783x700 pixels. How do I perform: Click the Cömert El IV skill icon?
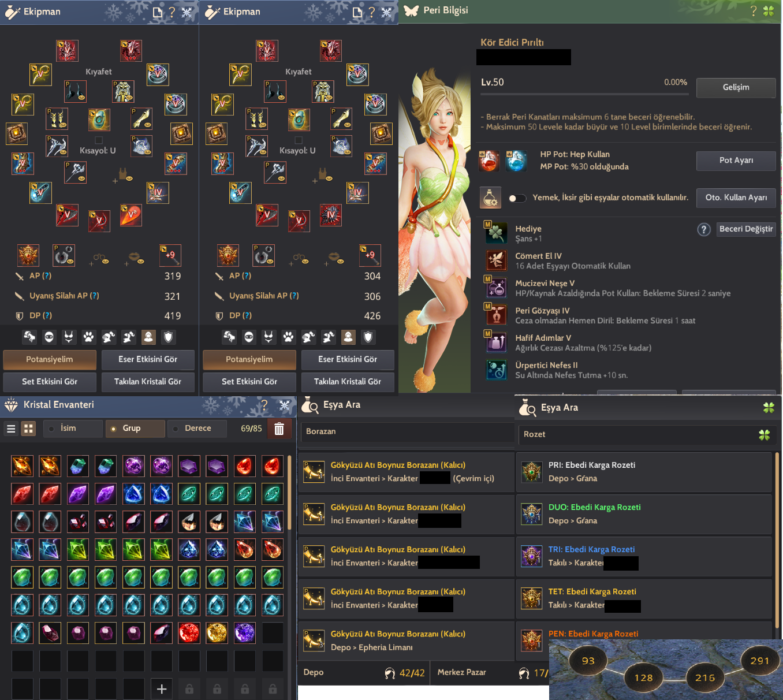496,260
